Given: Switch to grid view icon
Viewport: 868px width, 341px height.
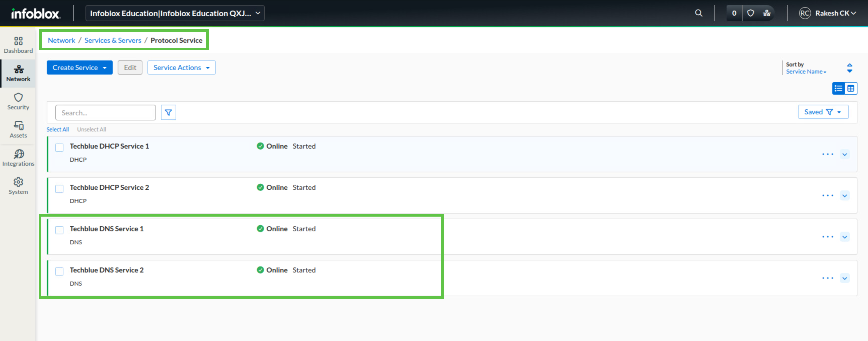Looking at the screenshot, I should (x=851, y=88).
